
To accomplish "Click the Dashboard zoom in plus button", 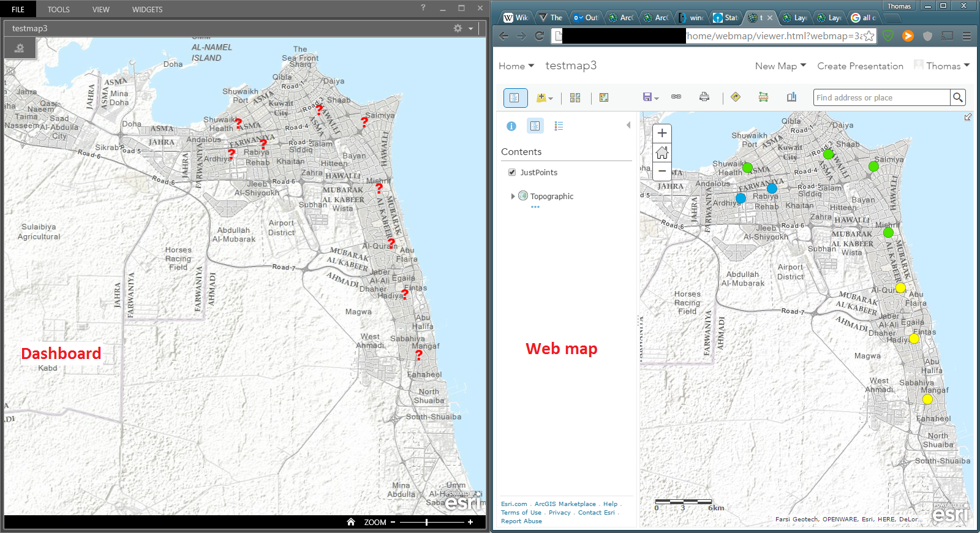I will (470, 522).
